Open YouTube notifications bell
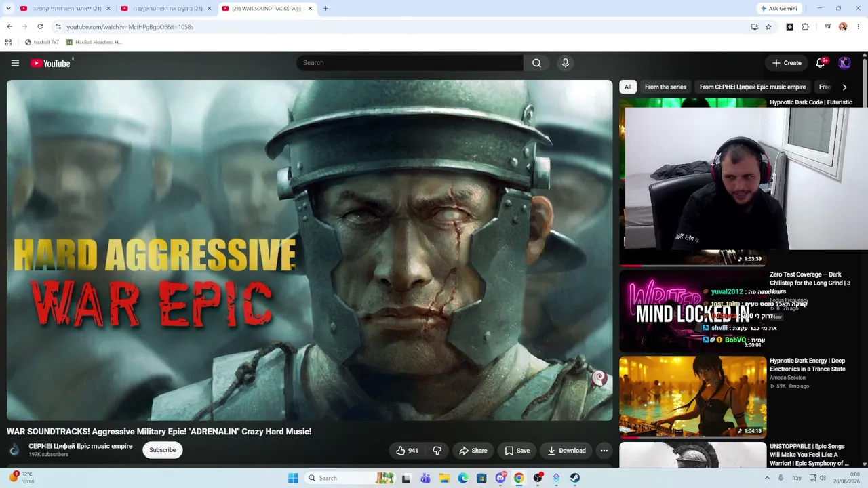This screenshot has height=488, width=868. 821,63
